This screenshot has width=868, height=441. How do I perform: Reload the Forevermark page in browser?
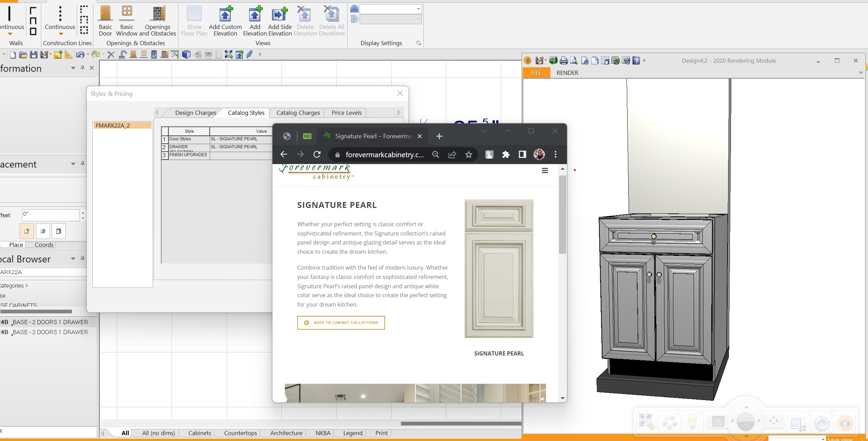[x=317, y=154]
